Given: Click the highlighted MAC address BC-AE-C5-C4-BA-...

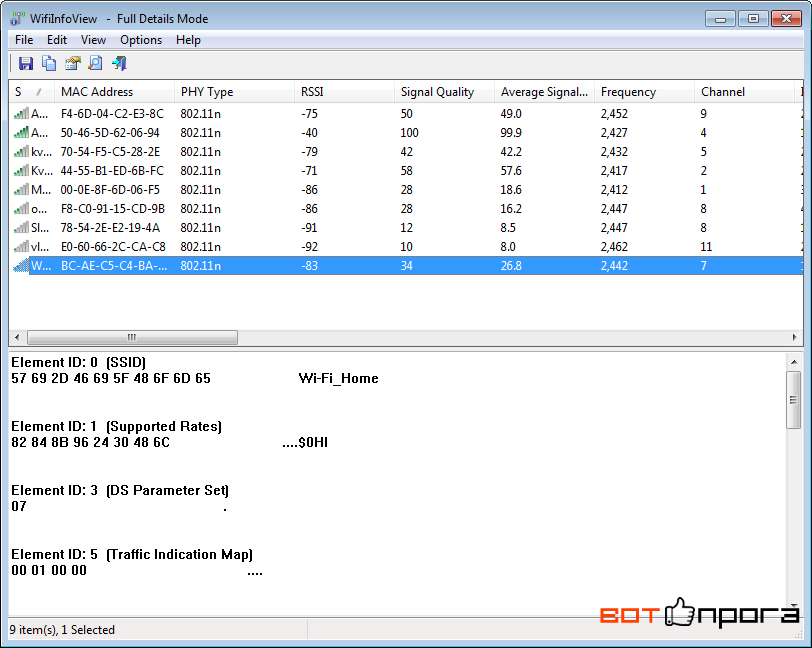Looking at the screenshot, I should click(x=114, y=266).
